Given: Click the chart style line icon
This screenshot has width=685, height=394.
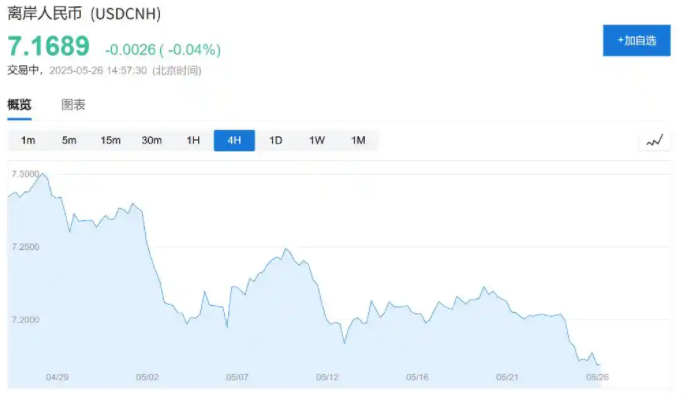Looking at the screenshot, I should click(x=654, y=141).
